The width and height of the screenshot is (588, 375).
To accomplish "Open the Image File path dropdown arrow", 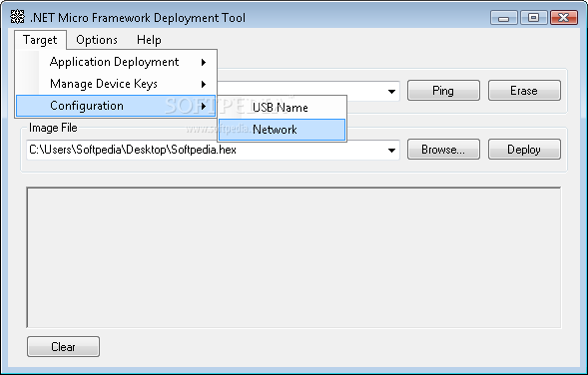I will pos(391,151).
